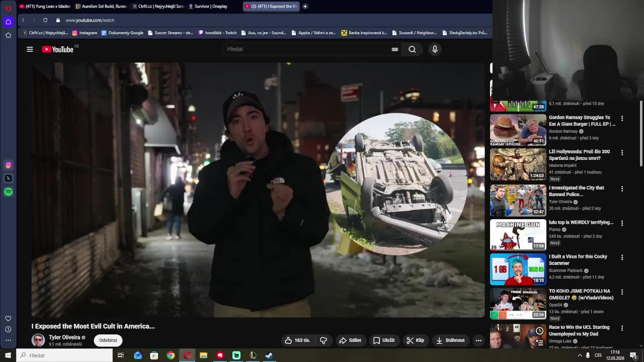The height and width of the screenshot is (362, 644).
Task: Switch to the Survivor | Oneplay tab
Action: [214, 7]
